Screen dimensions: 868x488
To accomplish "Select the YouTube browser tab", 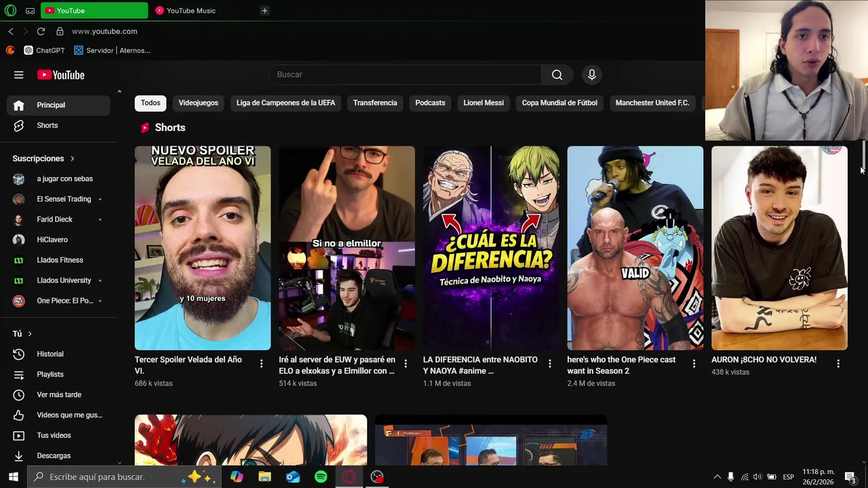I will click(x=94, y=10).
